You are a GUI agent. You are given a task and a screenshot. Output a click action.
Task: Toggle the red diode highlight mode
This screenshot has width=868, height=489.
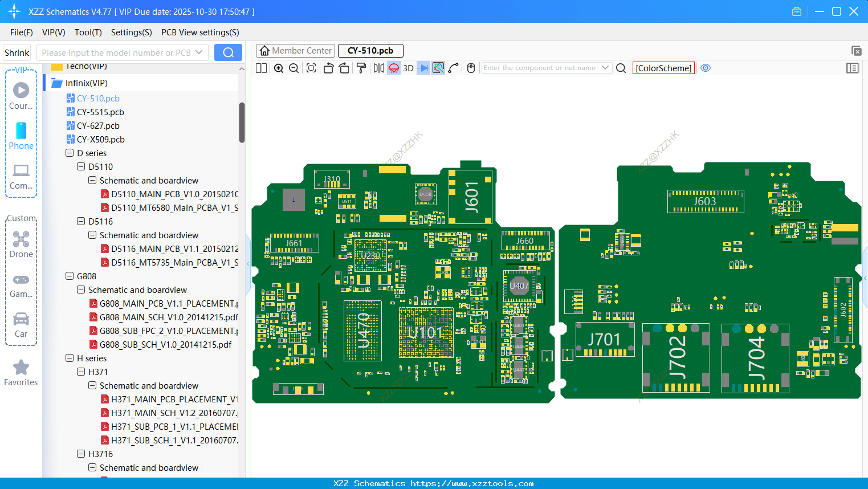coord(393,68)
